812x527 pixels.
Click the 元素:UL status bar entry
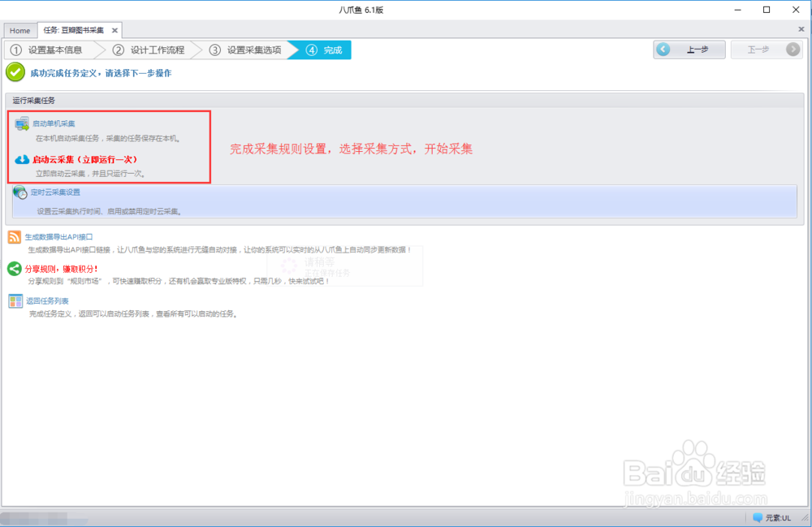coord(778,518)
